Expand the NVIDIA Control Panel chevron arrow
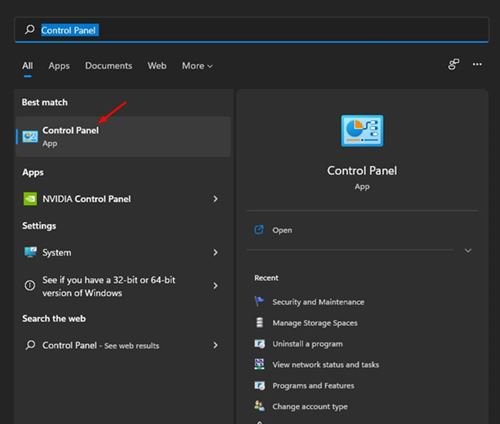Image resolution: width=500 pixels, height=424 pixels. click(x=215, y=199)
